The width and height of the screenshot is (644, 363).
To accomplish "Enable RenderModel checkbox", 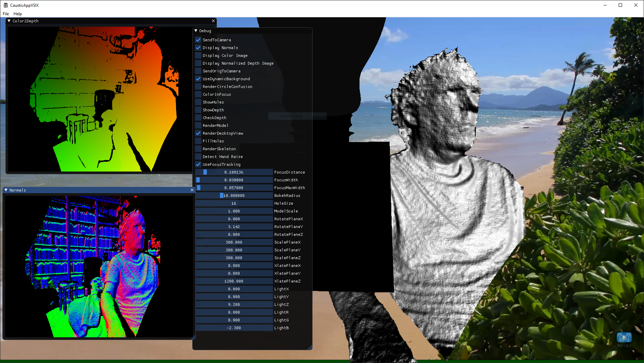I will click(x=198, y=126).
